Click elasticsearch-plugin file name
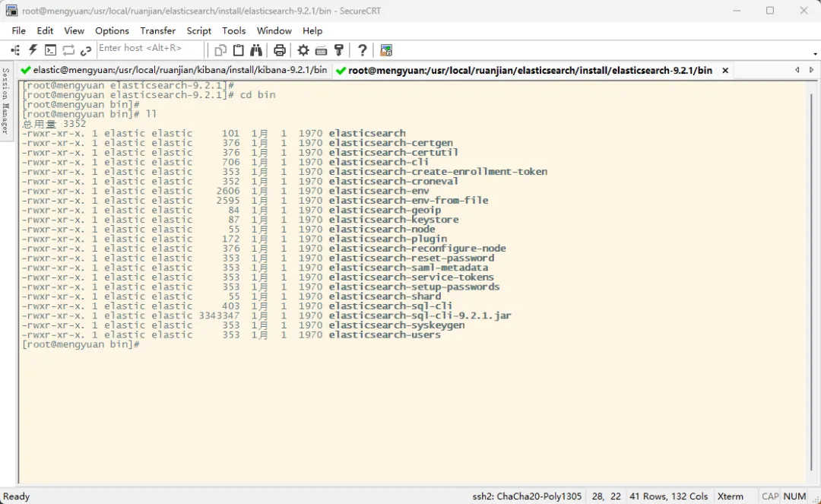821x504 pixels. tap(388, 239)
